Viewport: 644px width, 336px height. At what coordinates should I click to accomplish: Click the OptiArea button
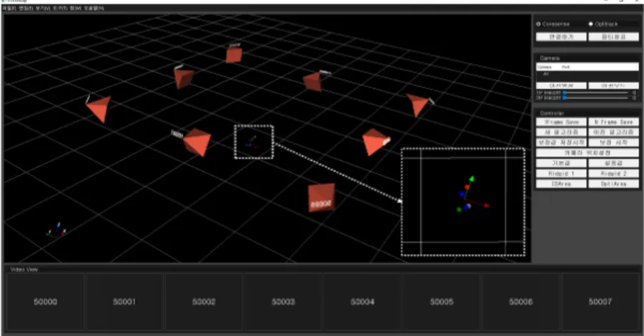(613, 184)
